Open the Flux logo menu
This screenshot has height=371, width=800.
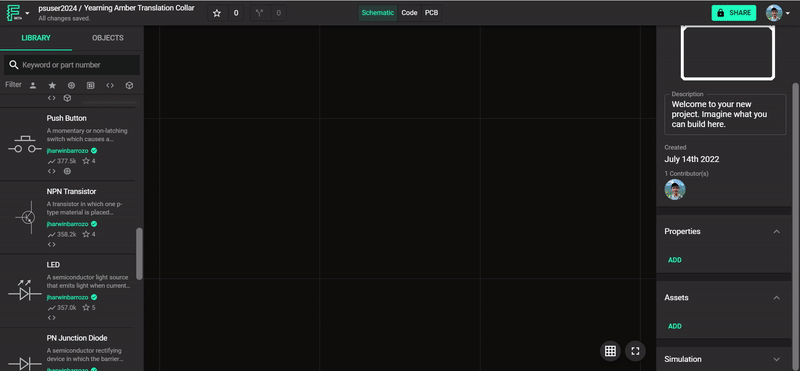(13, 13)
